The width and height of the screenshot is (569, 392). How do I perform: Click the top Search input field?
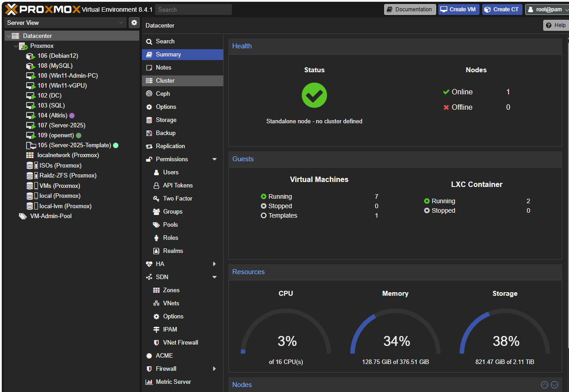coord(193,9)
